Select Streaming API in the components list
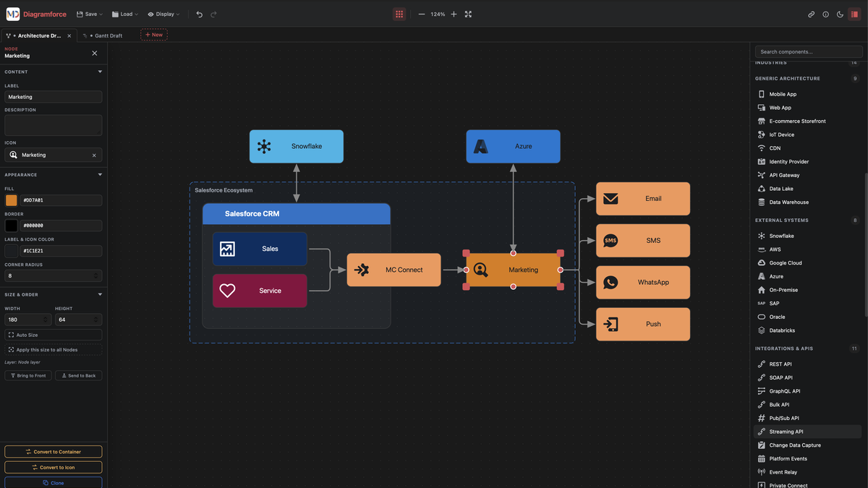The image size is (868, 488). [x=786, y=432]
